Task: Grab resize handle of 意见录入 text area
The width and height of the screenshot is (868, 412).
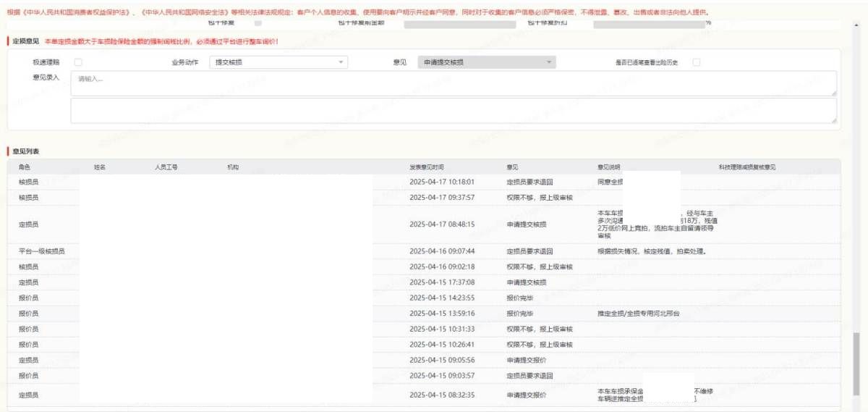Action: pos(833,93)
